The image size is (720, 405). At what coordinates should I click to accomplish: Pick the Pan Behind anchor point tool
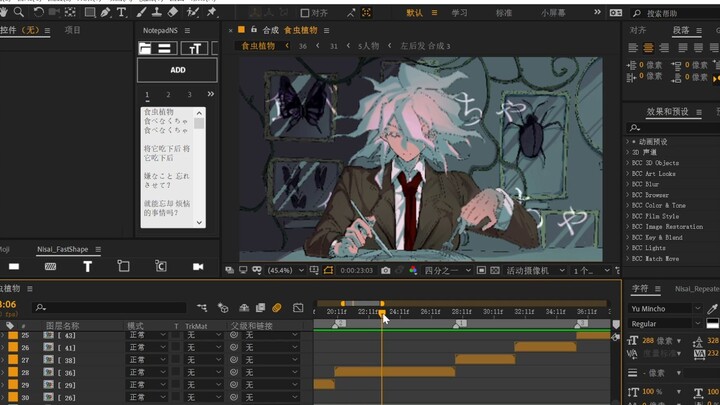(x=70, y=12)
